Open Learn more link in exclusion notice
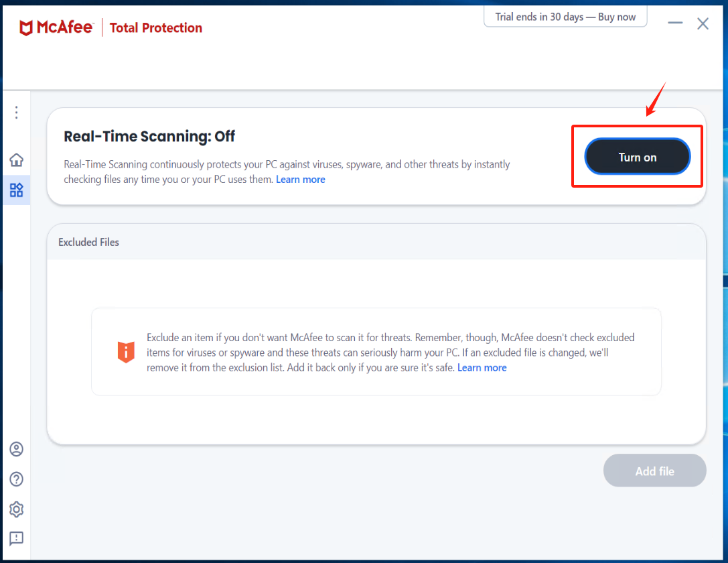728x563 pixels. tap(482, 367)
